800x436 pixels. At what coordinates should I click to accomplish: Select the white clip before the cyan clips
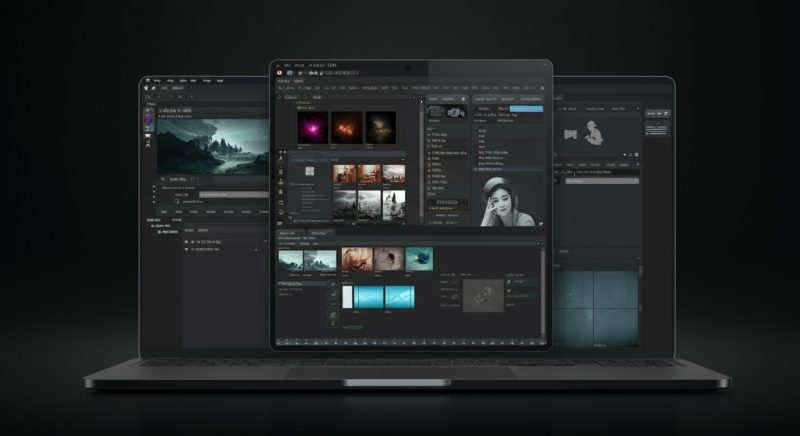coord(347,297)
